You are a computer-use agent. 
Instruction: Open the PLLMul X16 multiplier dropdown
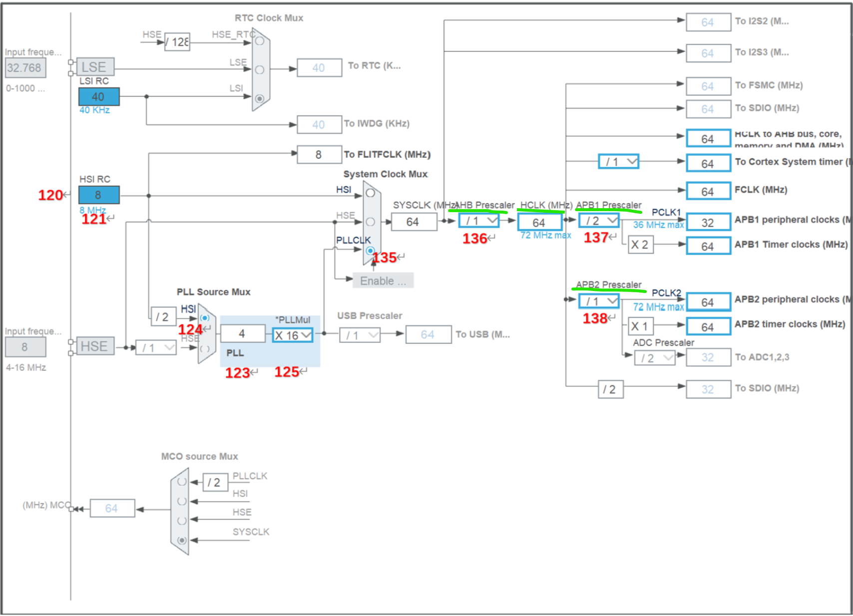pos(293,335)
